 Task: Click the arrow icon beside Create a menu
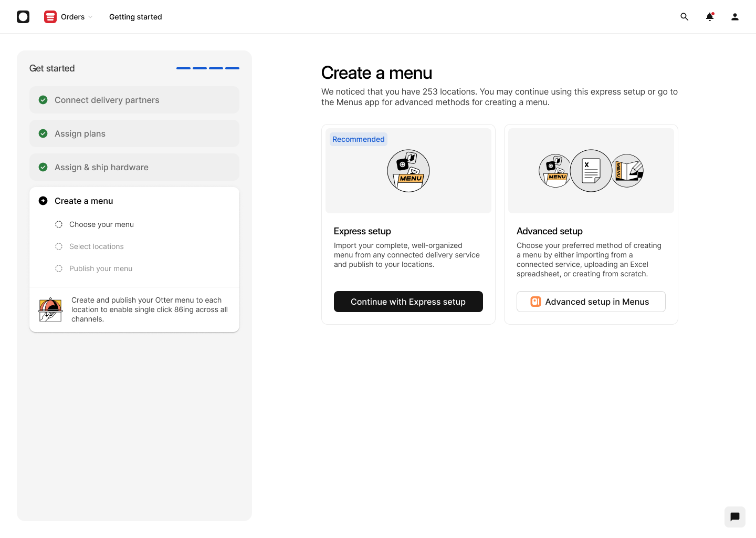click(x=43, y=201)
